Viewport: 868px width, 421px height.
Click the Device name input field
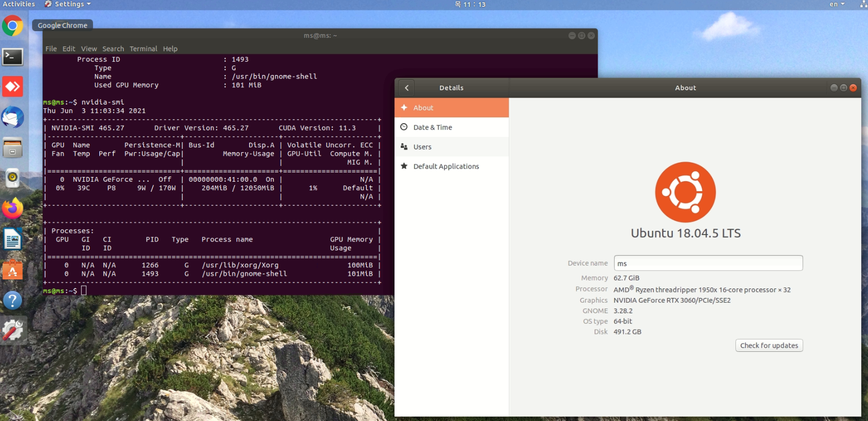click(x=708, y=263)
